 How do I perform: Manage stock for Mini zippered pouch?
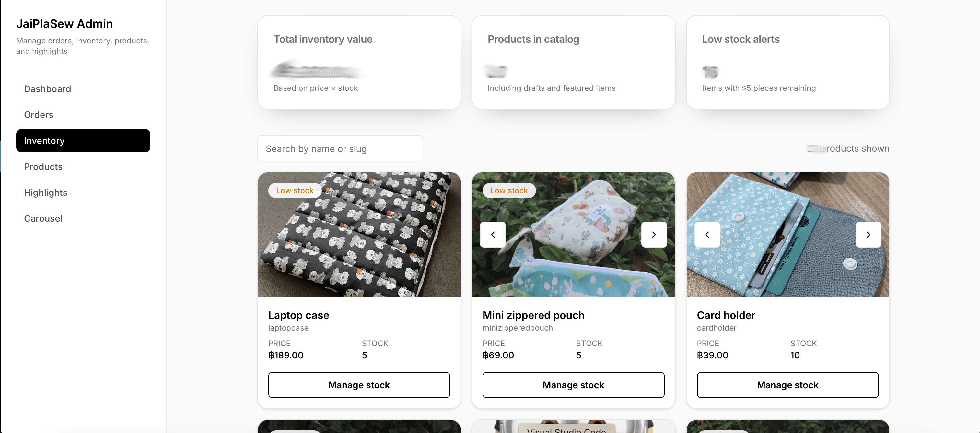(x=573, y=385)
